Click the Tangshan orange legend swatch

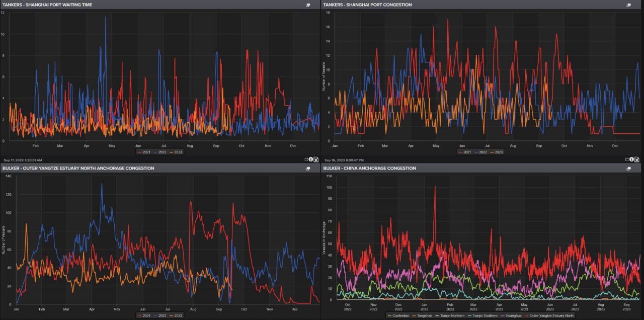(415, 315)
